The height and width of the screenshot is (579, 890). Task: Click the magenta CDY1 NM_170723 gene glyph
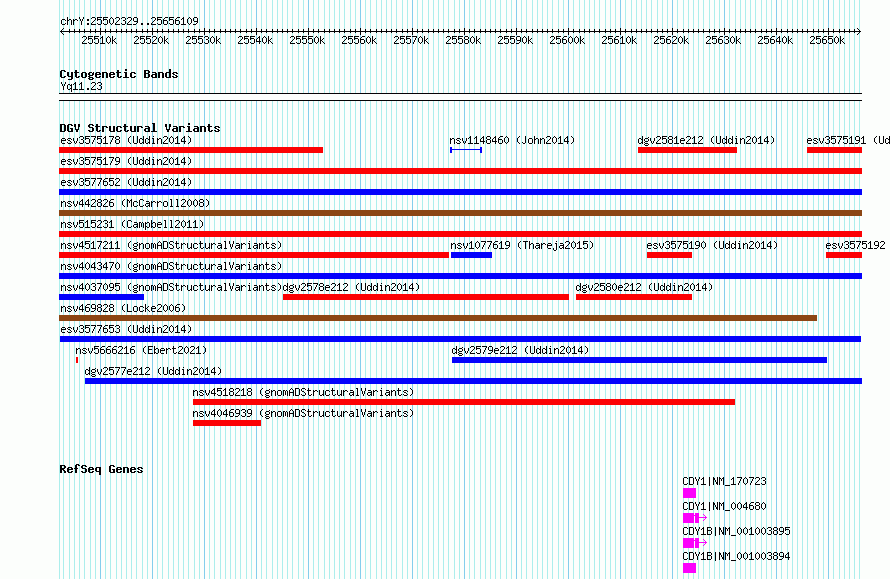click(x=689, y=493)
